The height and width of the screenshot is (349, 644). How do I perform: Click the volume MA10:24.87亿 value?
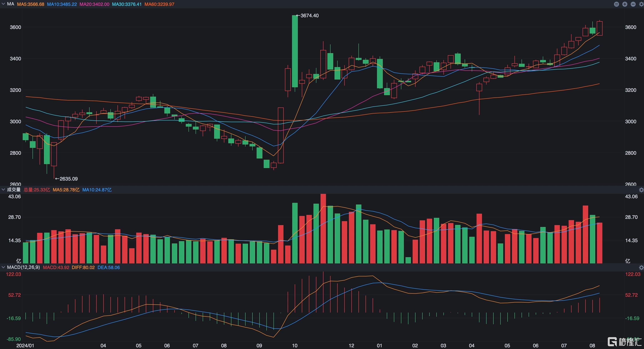[x=97, y=190]
